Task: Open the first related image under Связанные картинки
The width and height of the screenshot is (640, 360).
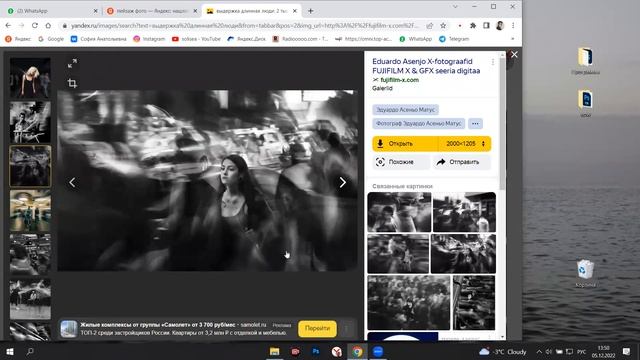Action: click(399, 212)
